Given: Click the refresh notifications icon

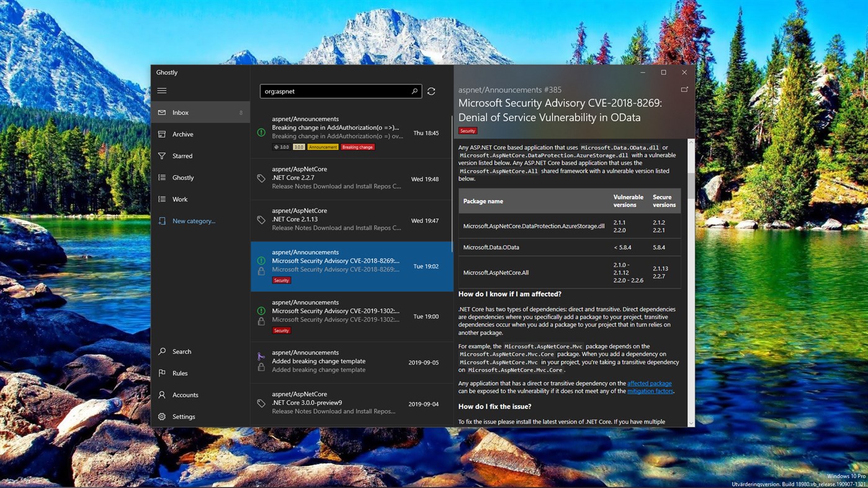Looking at the screenshot, I should coord(431,91).
